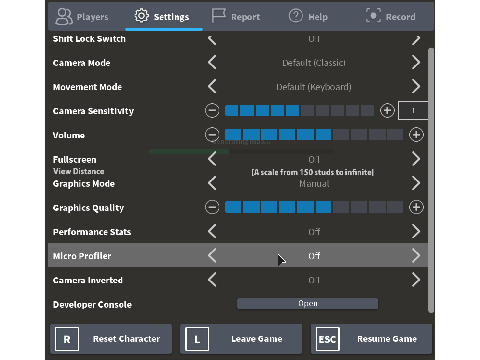
Task: Open the Players tab icon
Action: point(64,16)
